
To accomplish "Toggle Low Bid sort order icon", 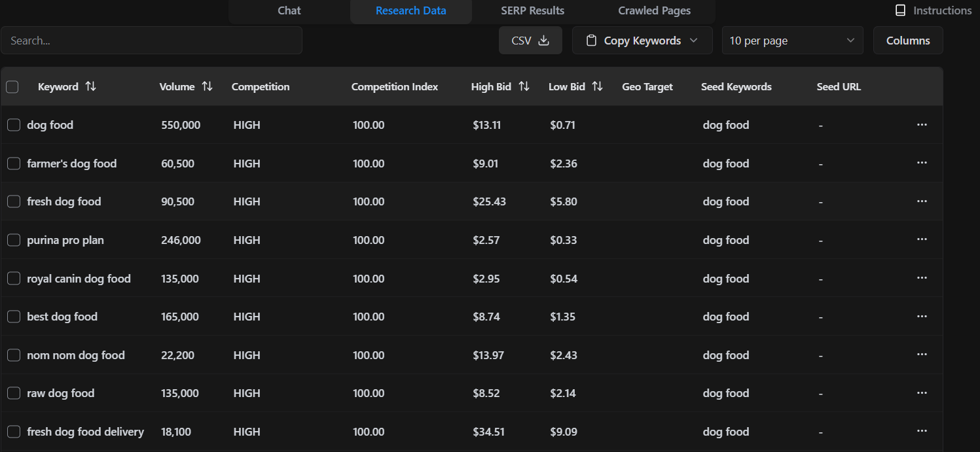I will pyautogui.click(x=597, y=86).
